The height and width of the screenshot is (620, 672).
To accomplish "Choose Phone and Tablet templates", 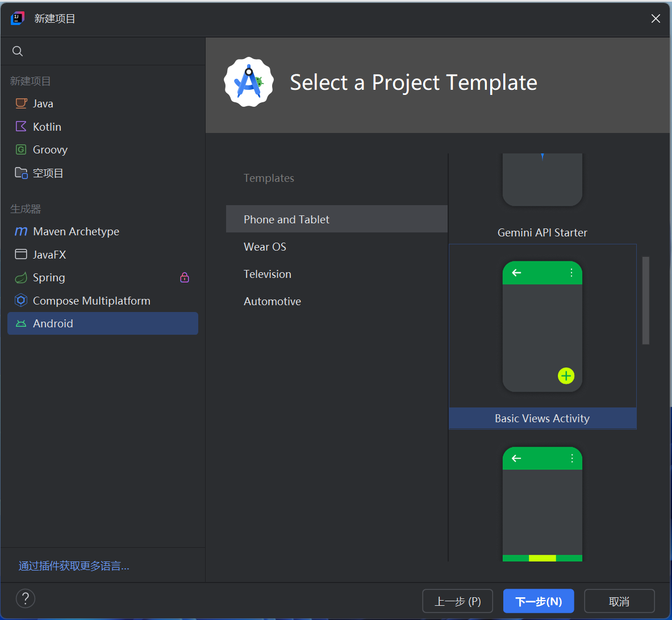I will [336, 219].
